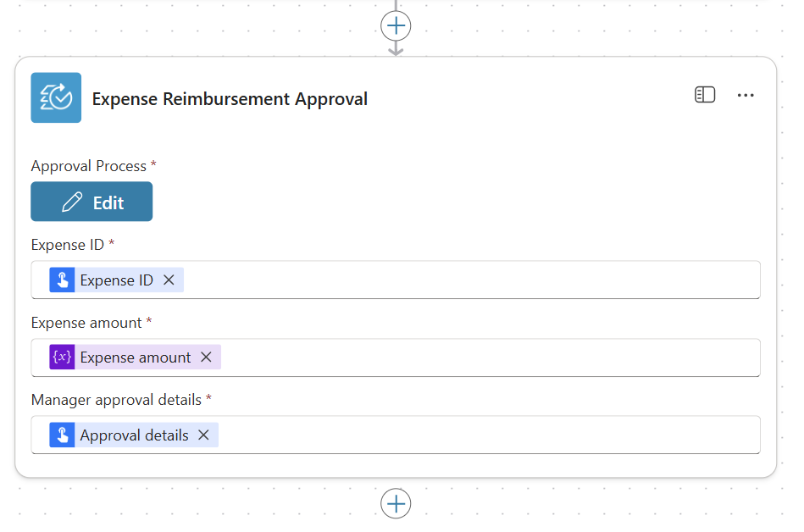
Task: Click the plus icon above the action card
Action: [x=396, y=25]
